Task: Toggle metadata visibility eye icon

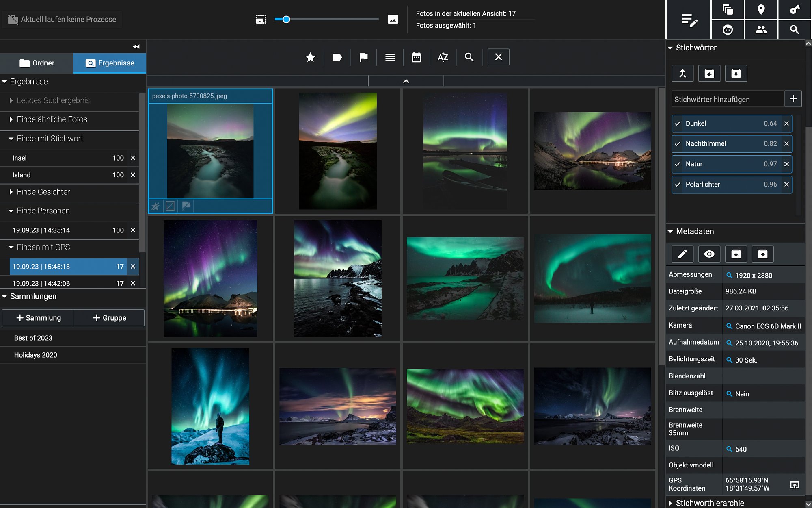Action: coord(709,254)
